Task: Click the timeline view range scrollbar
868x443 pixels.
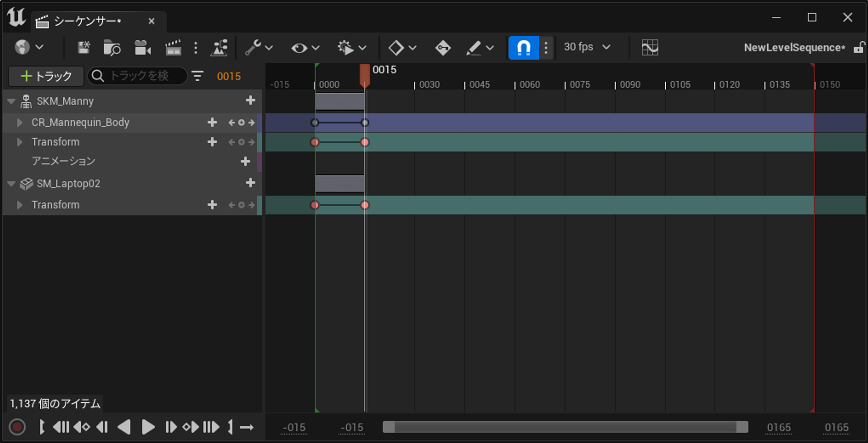Action: 566,427
